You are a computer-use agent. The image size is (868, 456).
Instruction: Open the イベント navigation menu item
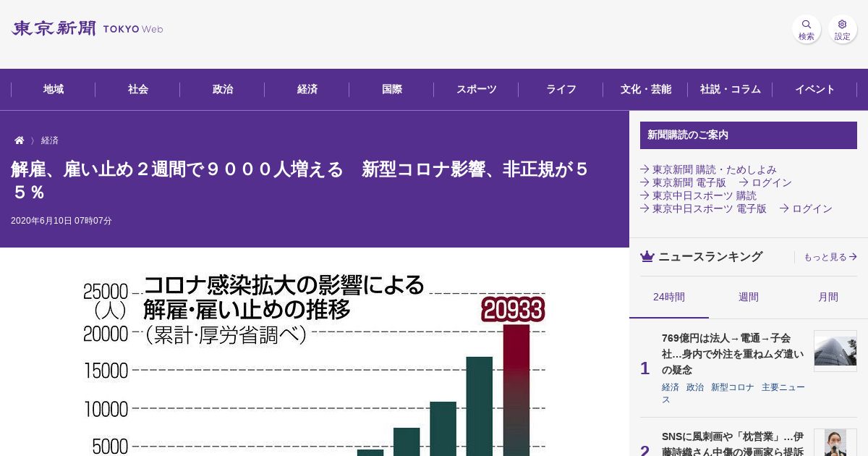815,90
